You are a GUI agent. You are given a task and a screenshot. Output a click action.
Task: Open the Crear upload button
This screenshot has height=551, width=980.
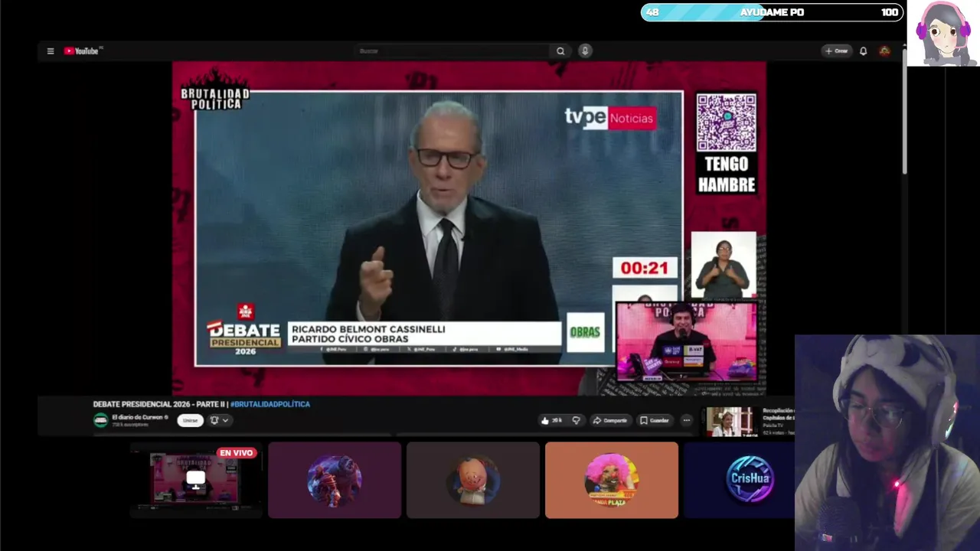[x=836, y=51]
